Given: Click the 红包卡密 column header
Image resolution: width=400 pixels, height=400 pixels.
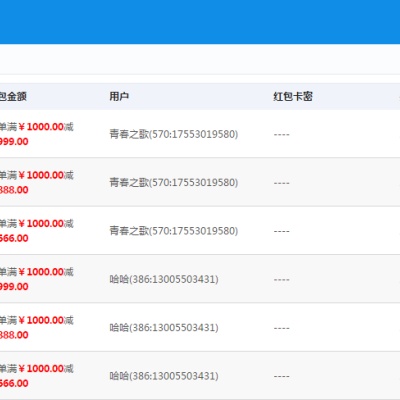Looking at the screenshot, I should tap(293, 97).
